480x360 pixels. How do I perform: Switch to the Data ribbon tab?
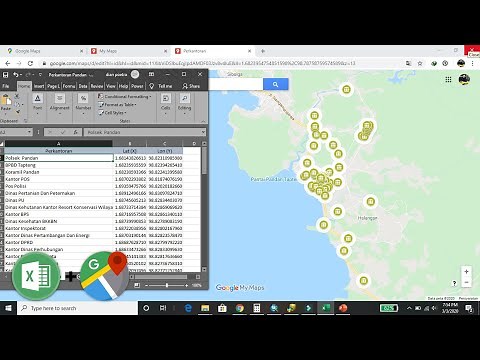(83, 86)
